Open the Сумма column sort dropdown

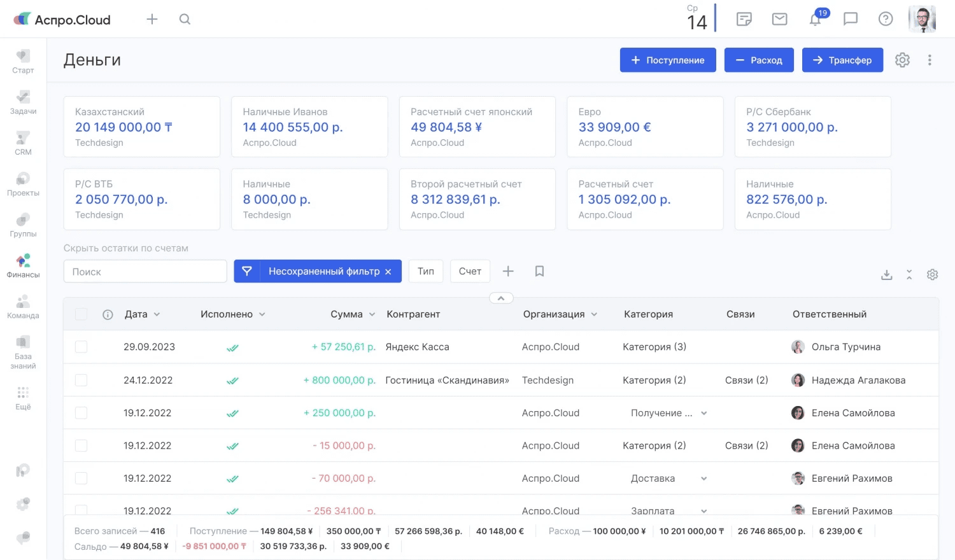372,314
